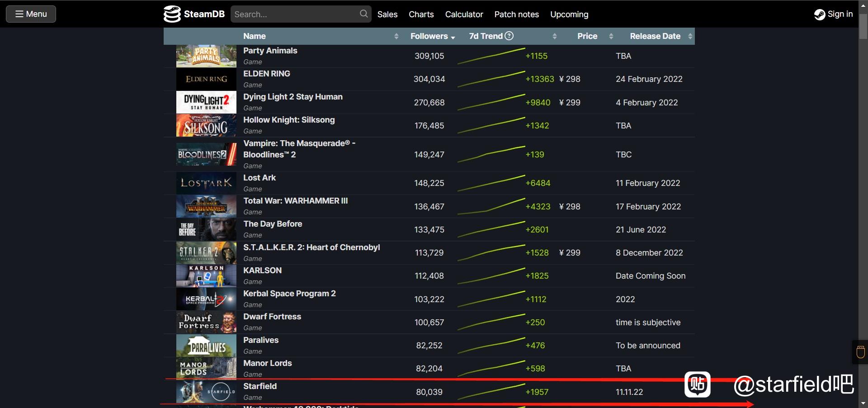Viewport: 868px width, 408px height.
Task: Sort by Release Date column arrows
Action: tap(690, 36)
